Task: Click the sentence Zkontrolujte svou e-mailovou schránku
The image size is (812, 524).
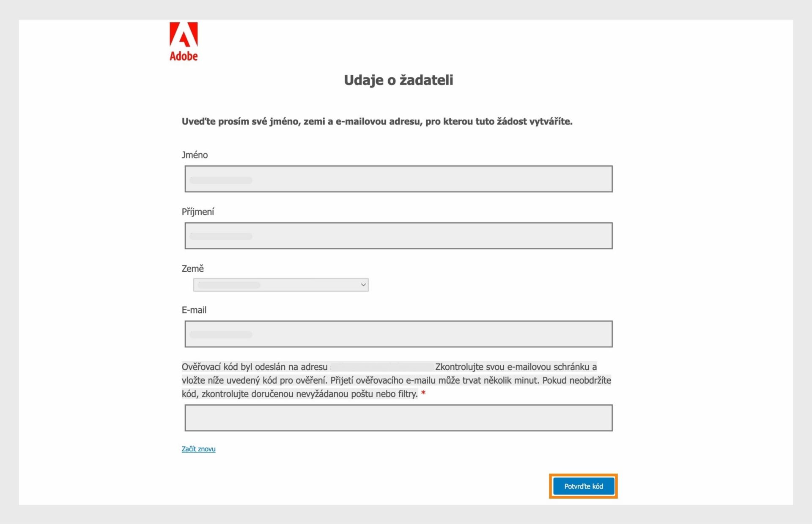Action: (x=512, y=367)
